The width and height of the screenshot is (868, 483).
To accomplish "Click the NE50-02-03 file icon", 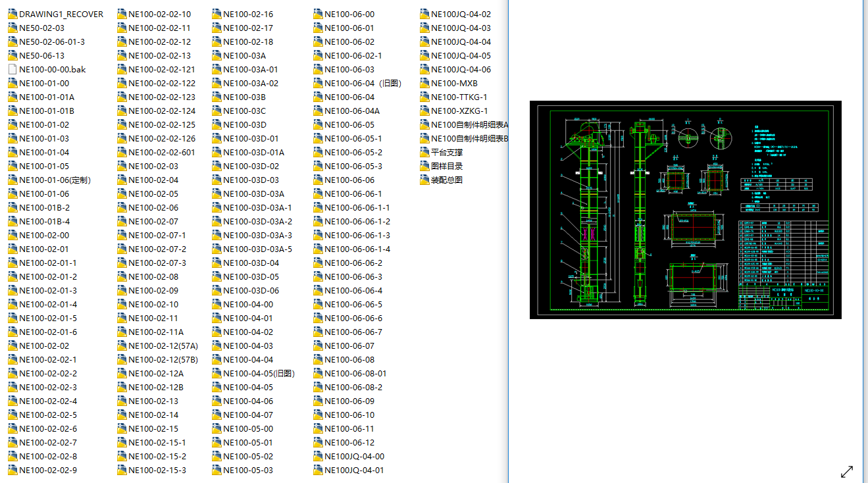I will 13,28.
